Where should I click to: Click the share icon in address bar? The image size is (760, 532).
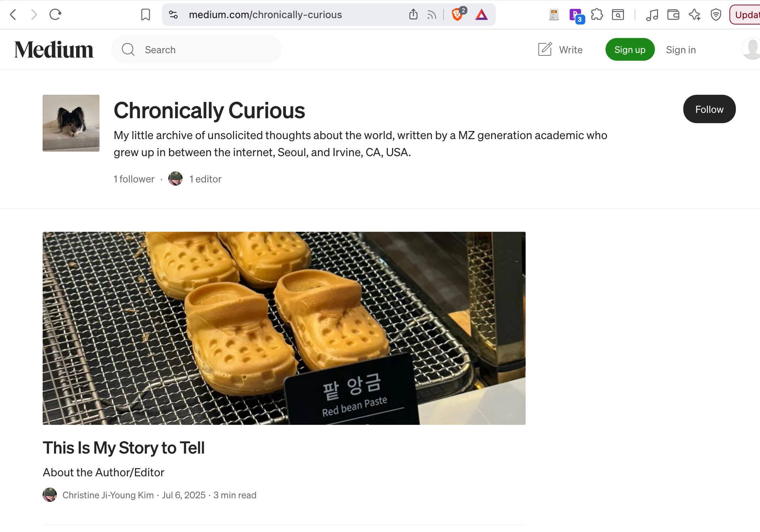point(413,15)
